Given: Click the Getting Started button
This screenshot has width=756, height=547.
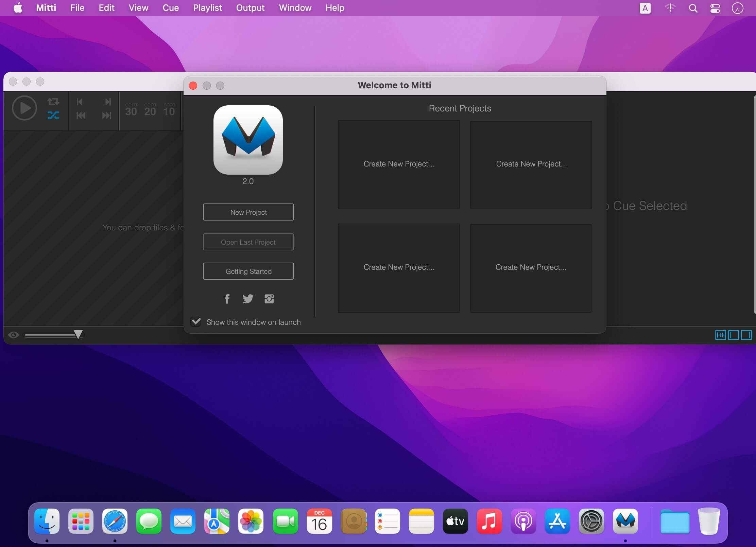Looking at the screenshot, I should point(248,271).
